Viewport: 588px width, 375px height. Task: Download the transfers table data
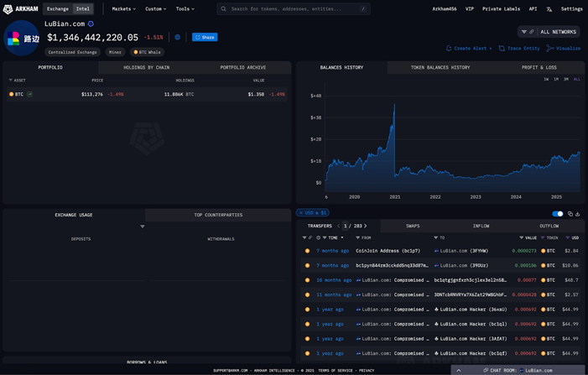(578, 214)
